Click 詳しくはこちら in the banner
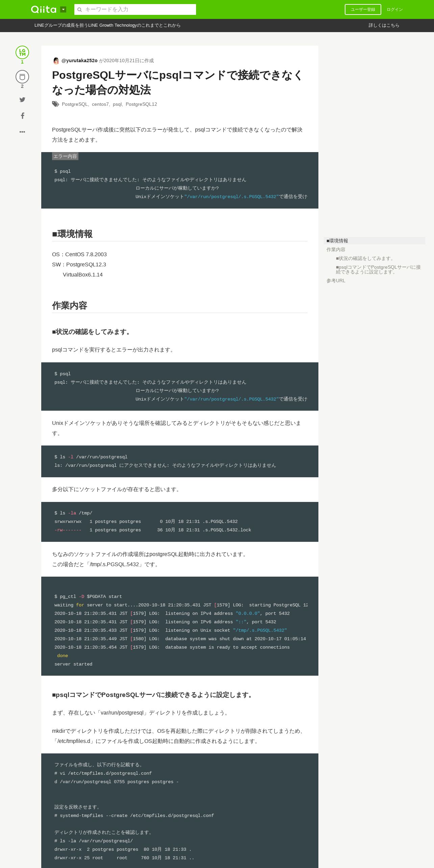This screenshot has width=434, height=868. 384,25
